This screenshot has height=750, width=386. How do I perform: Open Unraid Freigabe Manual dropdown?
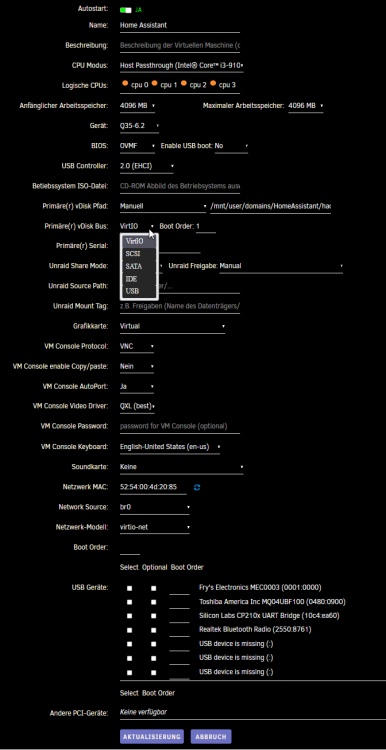coord(281,266)
